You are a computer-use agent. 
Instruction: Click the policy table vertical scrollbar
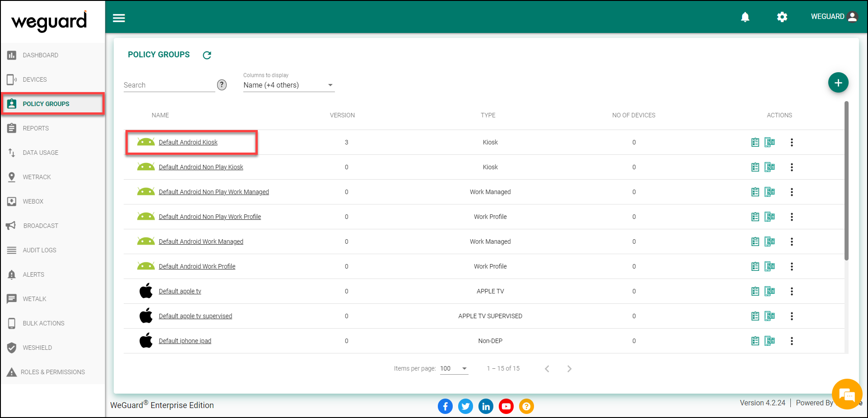(846, 181)
